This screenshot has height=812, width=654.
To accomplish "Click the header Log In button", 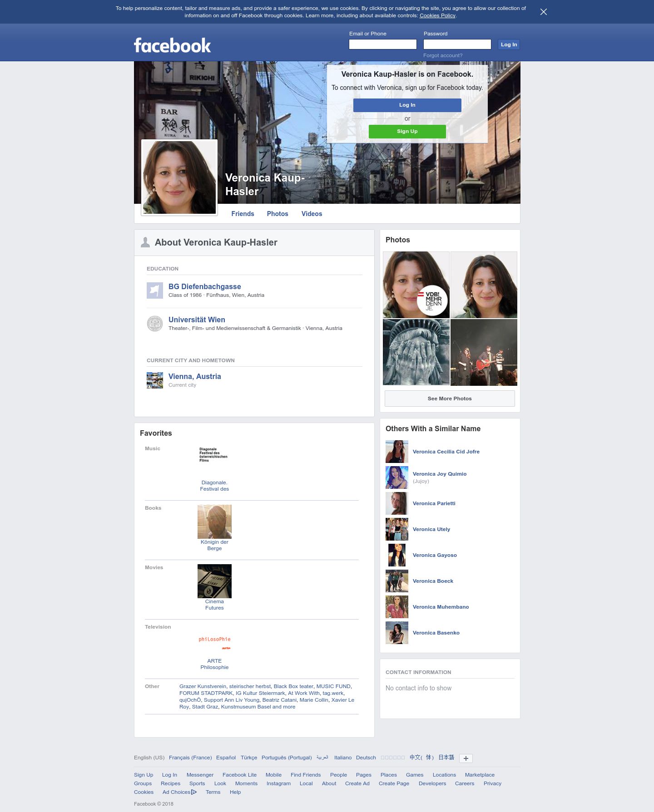I will click(x=509, y=44).
